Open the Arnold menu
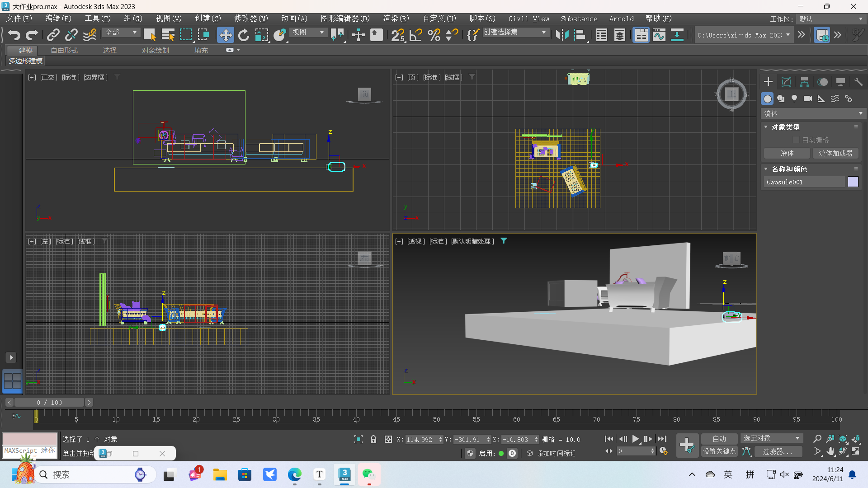 tap(621, 19)
